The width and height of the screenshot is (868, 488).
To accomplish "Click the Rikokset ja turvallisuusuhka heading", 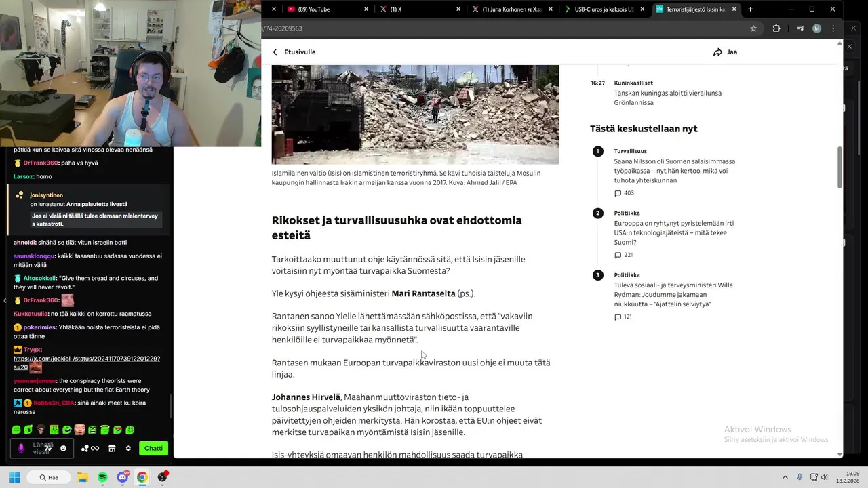I will point(397,228).
